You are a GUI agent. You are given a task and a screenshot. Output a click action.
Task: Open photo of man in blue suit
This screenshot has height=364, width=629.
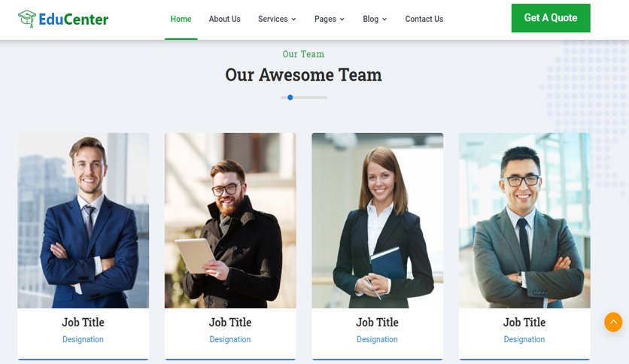click(x=83, y=220)
